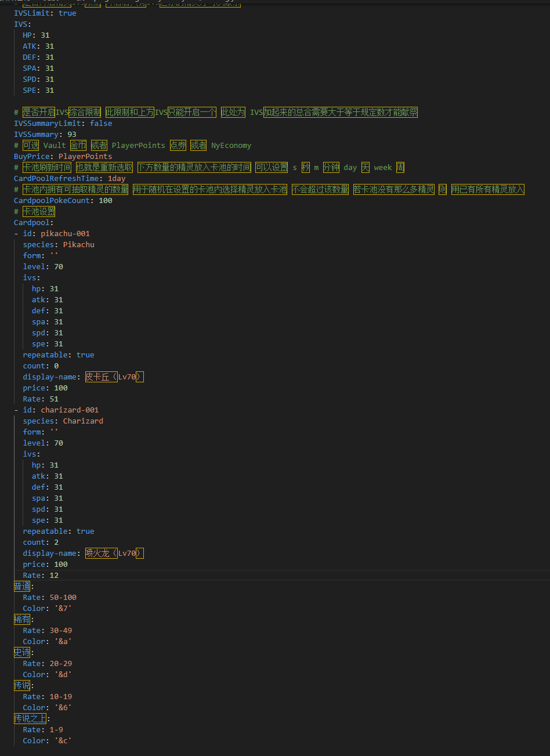
Task: Click the true value of IVSLimit
Action: pos(67,13)
